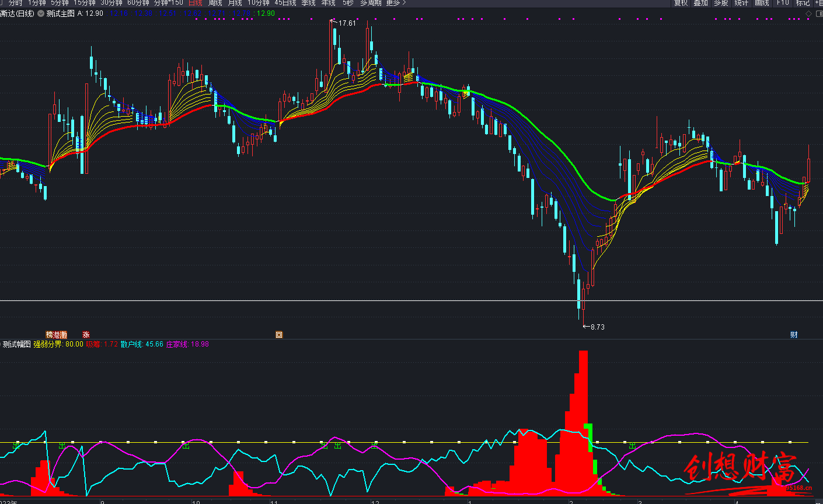Screen dimensions: 823x504
Task: Click the 17.61 high price label
Action: tap(347, 23)
